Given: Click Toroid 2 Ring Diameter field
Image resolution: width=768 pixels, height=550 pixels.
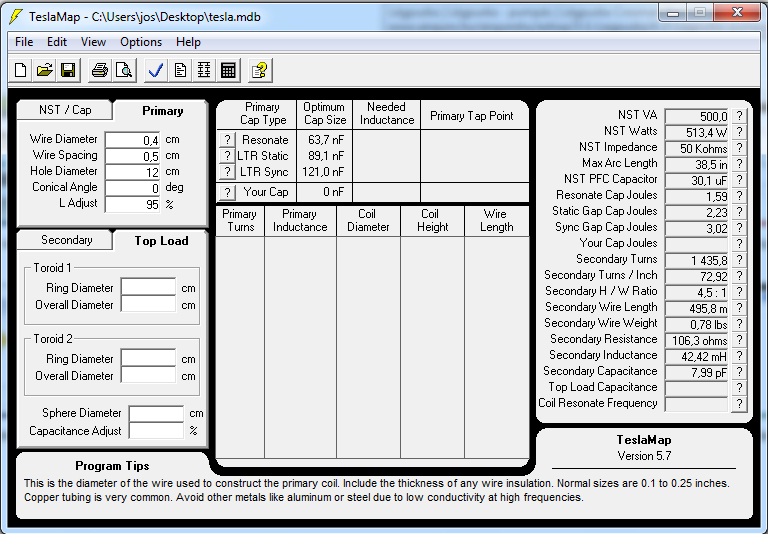Looking at the screenshot, I should click(148, 358).
